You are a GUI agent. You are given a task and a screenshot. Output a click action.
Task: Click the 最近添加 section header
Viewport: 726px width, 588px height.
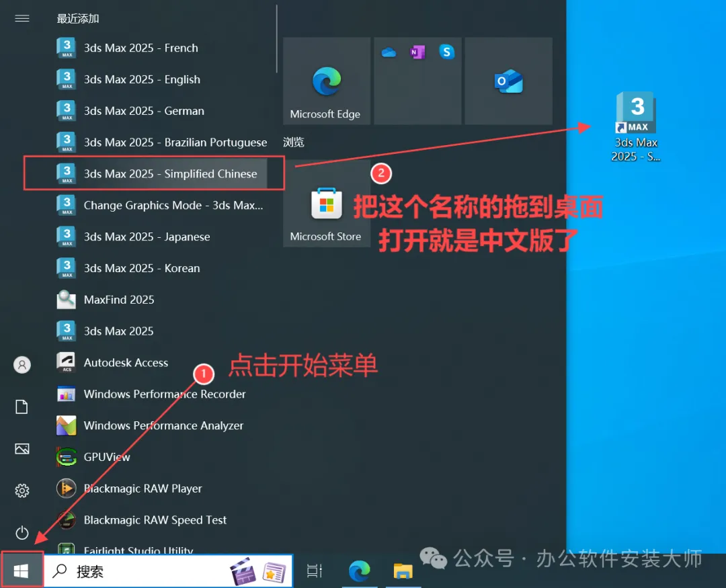[78, 19]
